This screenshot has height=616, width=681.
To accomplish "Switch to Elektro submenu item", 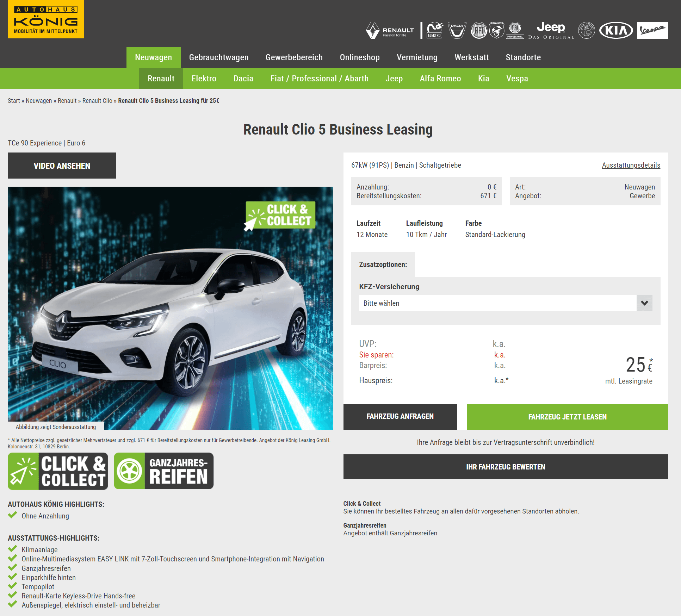I will tap(204, 79).
